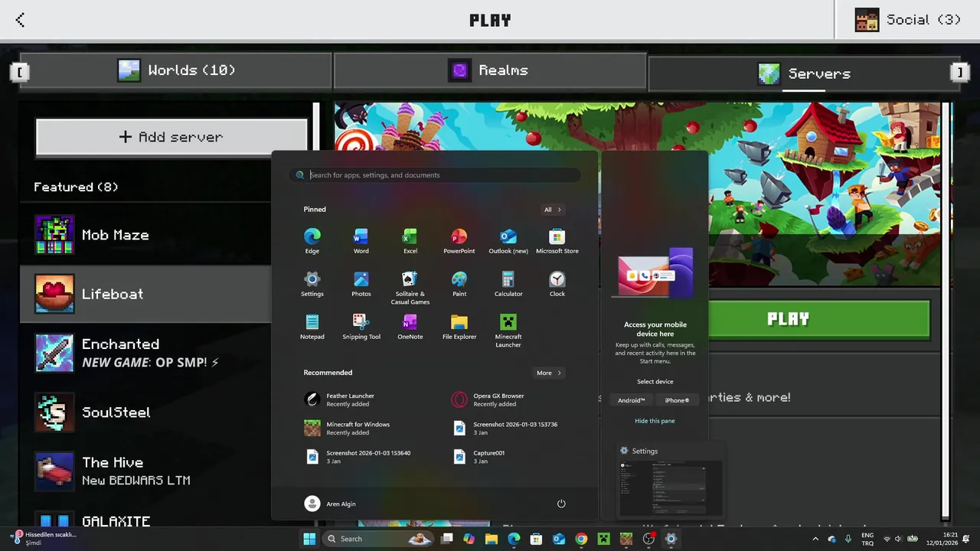The width and height of the screenshot is (980, 551).
Task: Expand All pinned apps list
Action: (553, 210)
